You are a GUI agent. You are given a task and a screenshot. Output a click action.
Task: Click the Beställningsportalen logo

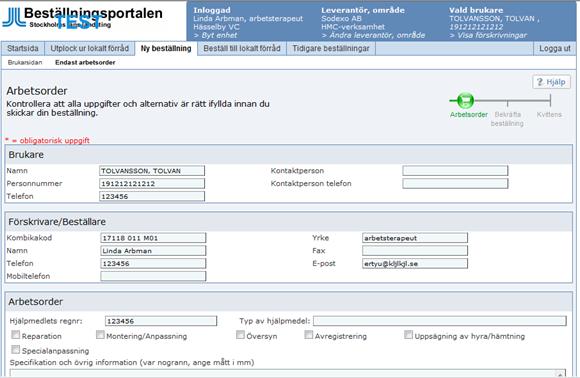pos(82,17)
